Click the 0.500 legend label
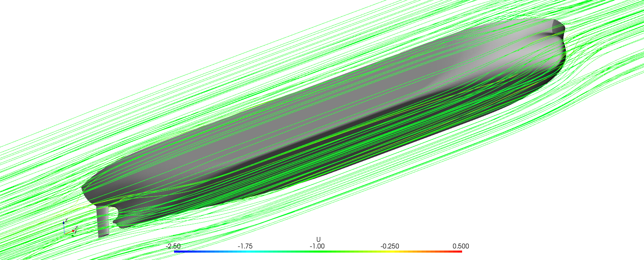This screenshot has height=260, width=644. [x=460, y=246]
